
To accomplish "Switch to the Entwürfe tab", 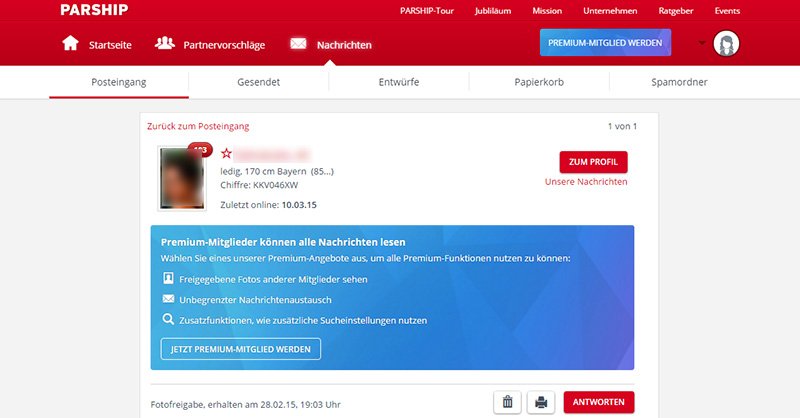I will click(x=399, y=82).
